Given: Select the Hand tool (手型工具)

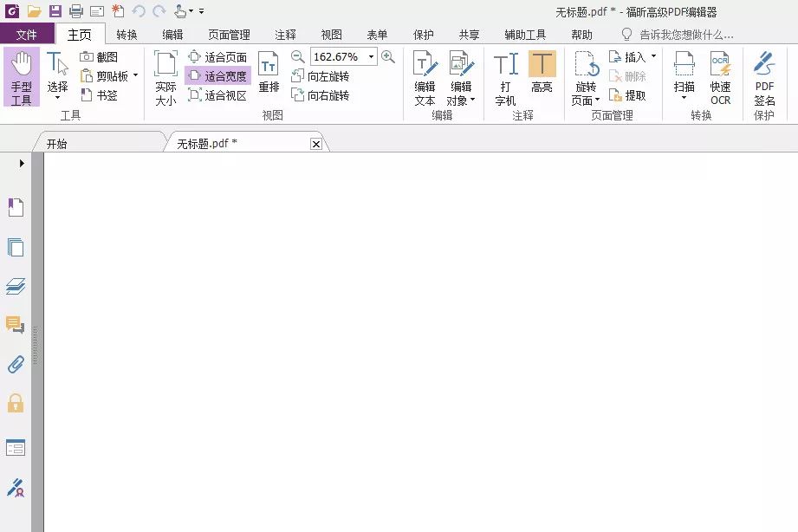Looking at the screenshot, I should 22,77.
